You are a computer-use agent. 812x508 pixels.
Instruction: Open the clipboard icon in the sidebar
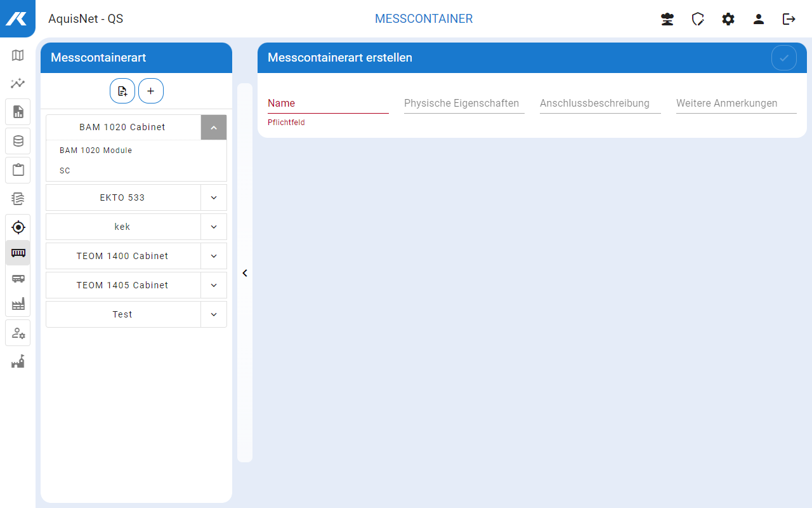[18, 170]
